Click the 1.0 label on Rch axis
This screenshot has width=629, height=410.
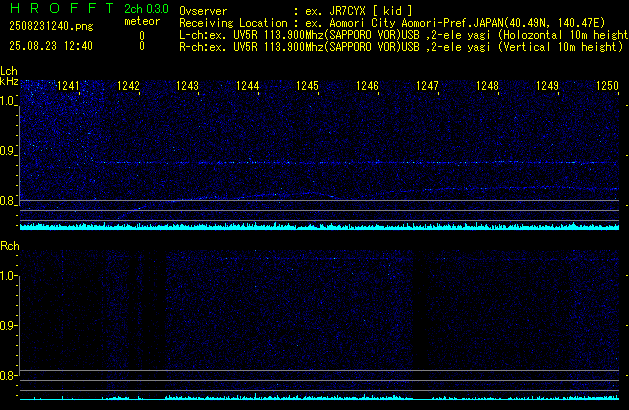tap(7, 276)
